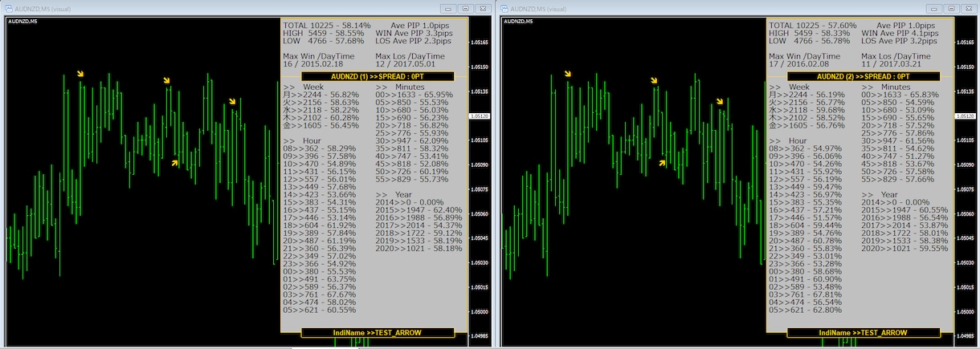Minimize the left AUDNZD,M5 chart window

coord(448,7)
